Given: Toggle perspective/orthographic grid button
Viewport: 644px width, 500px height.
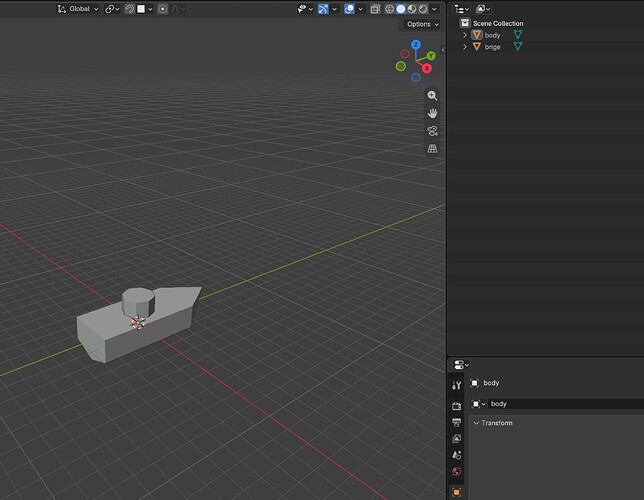Looking at the screenshot, I should click(432, 148).
